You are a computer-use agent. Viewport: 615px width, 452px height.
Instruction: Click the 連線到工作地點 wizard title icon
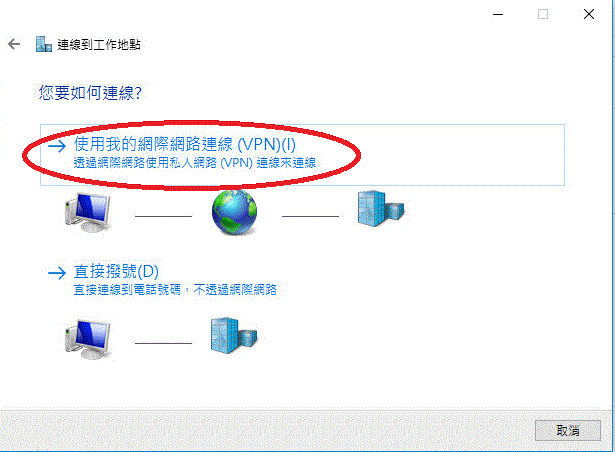44,44
